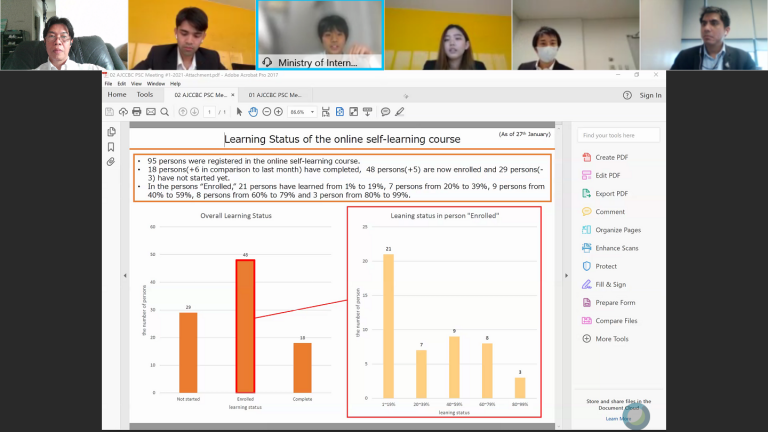Click the zoom in plus icon
The image size is (768, 432).
279,112
